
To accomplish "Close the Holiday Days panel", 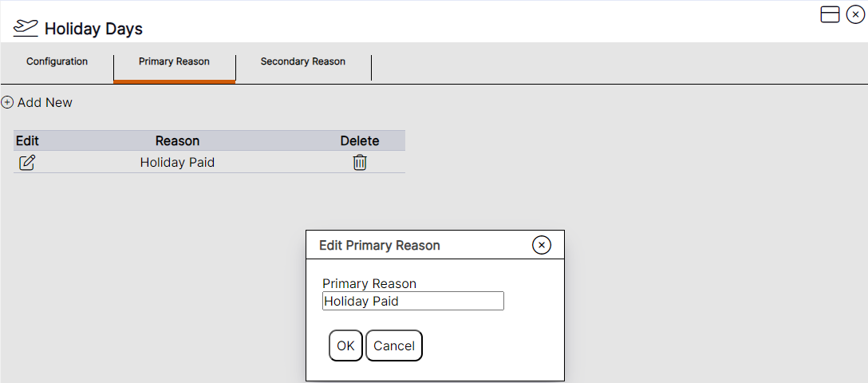I will point(855,14).
